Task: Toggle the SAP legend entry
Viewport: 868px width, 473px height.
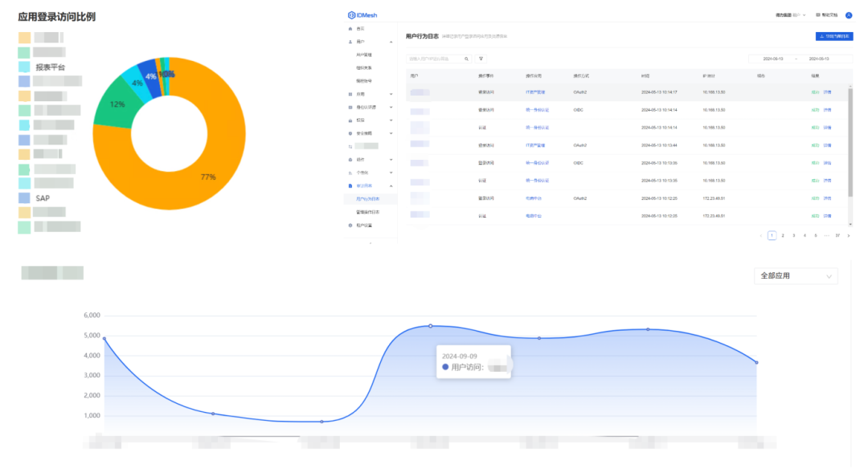Action: click(35, 198)
